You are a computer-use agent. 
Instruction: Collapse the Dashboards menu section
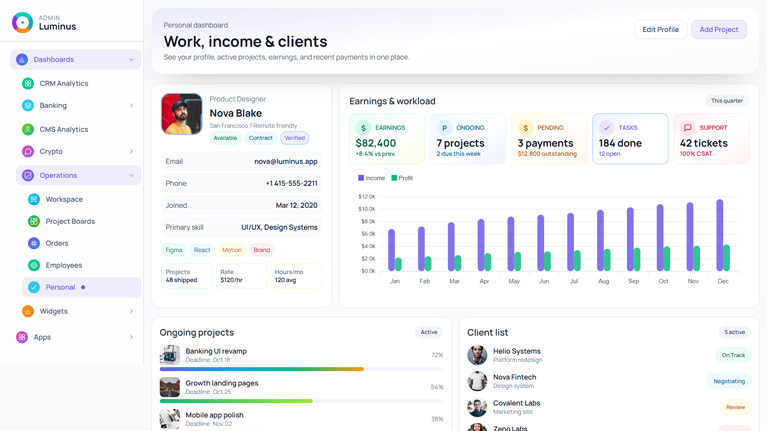[131, 60]
